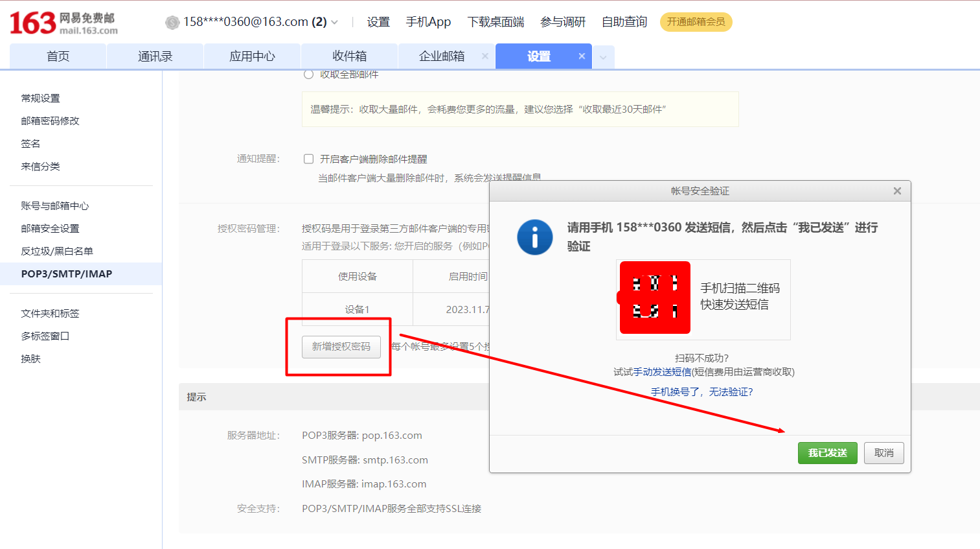This screenshot has height=549, width=980.
Task: Click the 2023.11.7 date cell
Action: coord(468,309)
